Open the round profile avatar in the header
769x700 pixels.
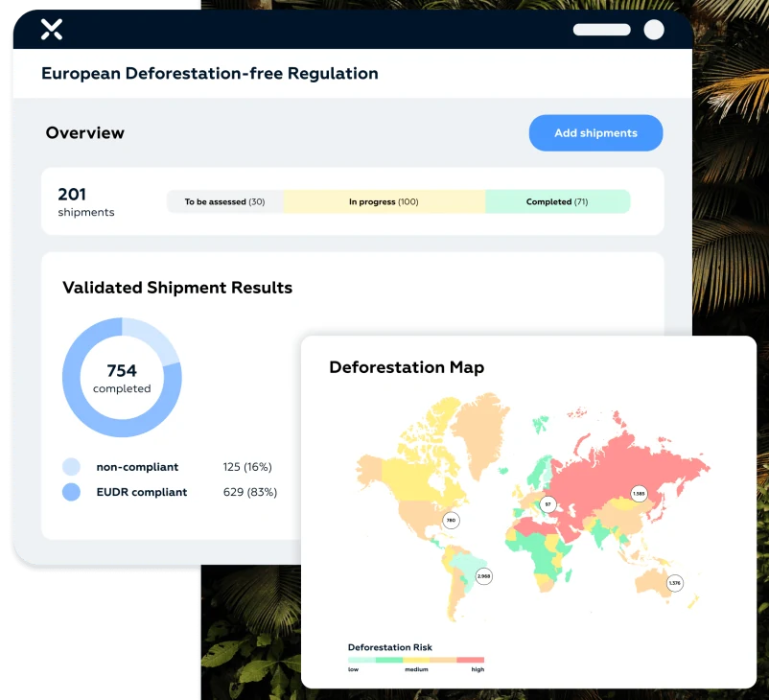(x=654, y=30)
